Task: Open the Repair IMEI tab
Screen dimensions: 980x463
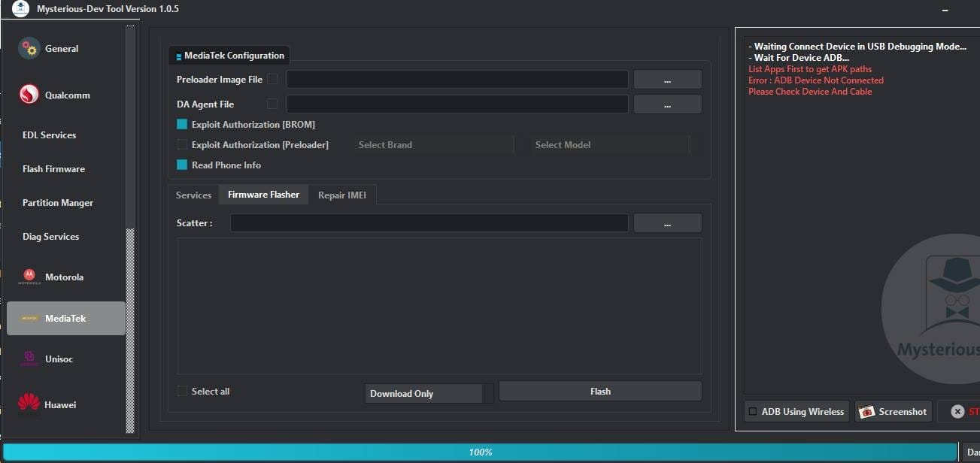Action: pos(342,195)
